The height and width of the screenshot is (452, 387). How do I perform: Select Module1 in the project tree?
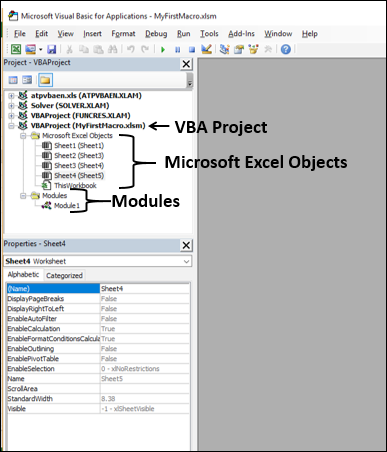pyautogui.click(x=67, y=206)
